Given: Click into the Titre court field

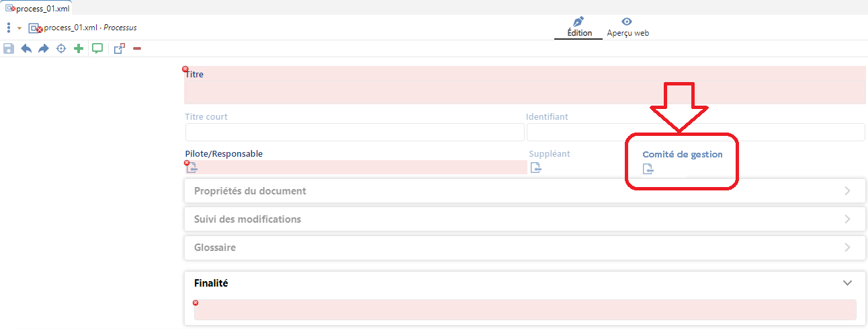Looking at the screenshot, I should click(x=355, y=132).
